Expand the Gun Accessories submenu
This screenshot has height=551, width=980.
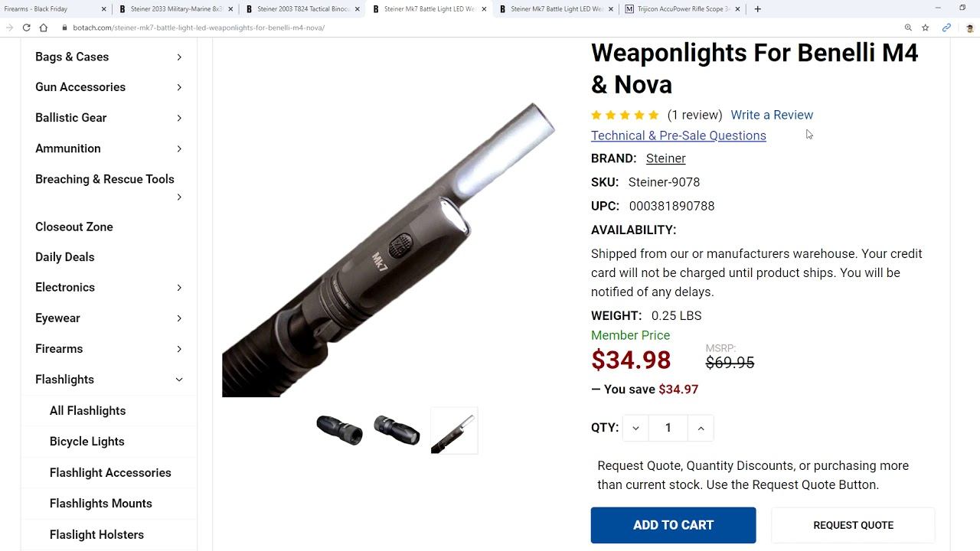point(179,87)
